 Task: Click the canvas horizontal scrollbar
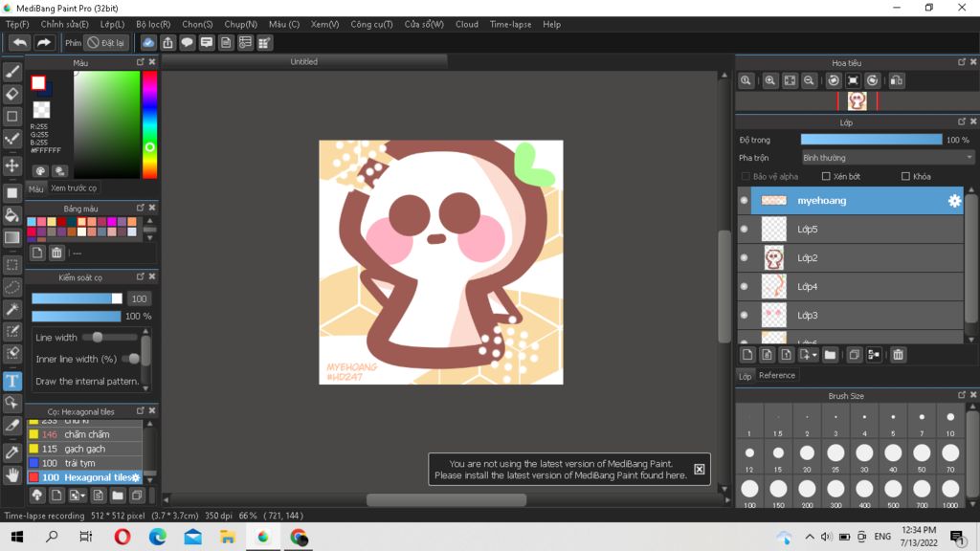coord(446,499)
